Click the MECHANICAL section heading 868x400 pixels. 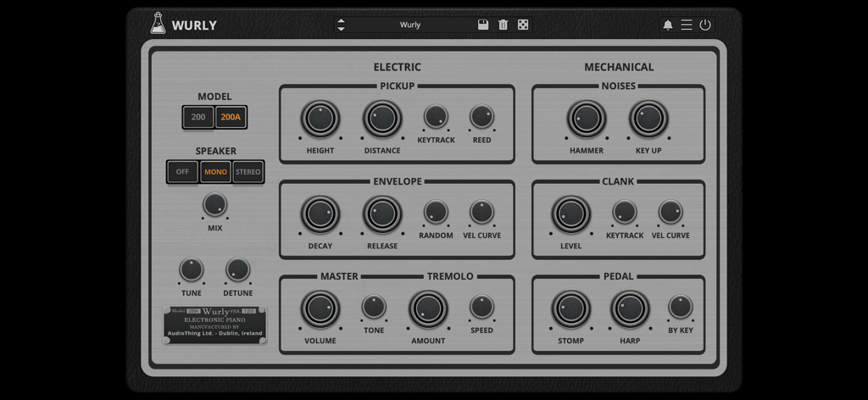[x=619, y=67]
